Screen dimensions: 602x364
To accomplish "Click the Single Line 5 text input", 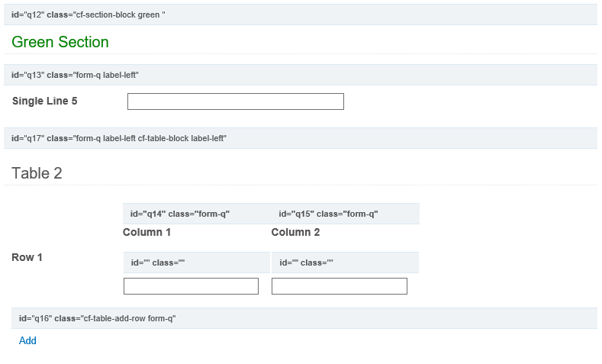I will [235, 101].
